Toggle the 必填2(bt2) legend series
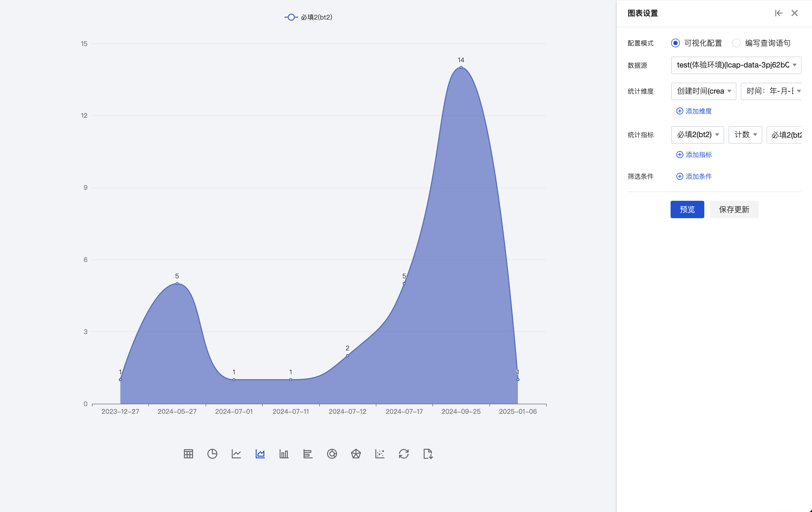812x512 pixels. [308, 17]
